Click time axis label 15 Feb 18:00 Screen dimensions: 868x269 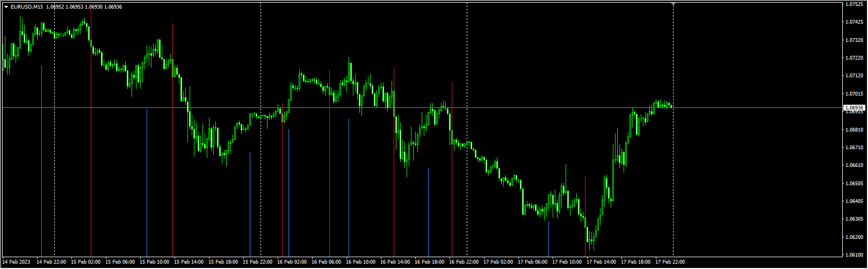223,263
